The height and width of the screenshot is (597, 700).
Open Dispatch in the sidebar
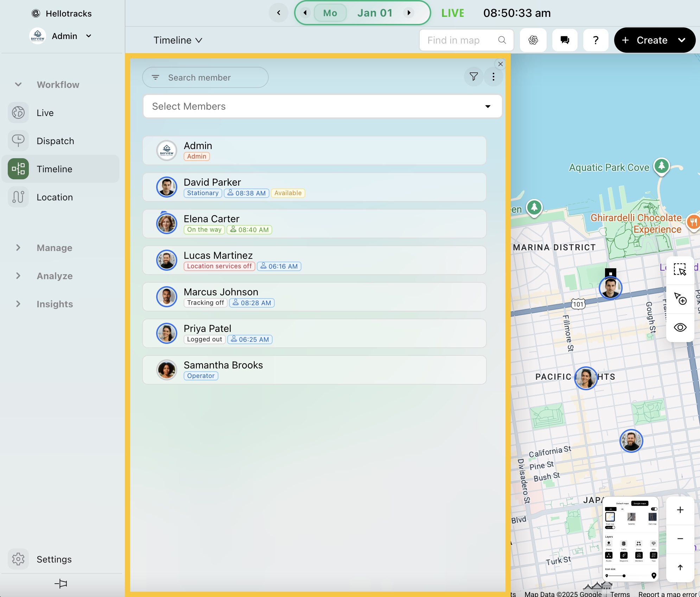coord(55,141)
